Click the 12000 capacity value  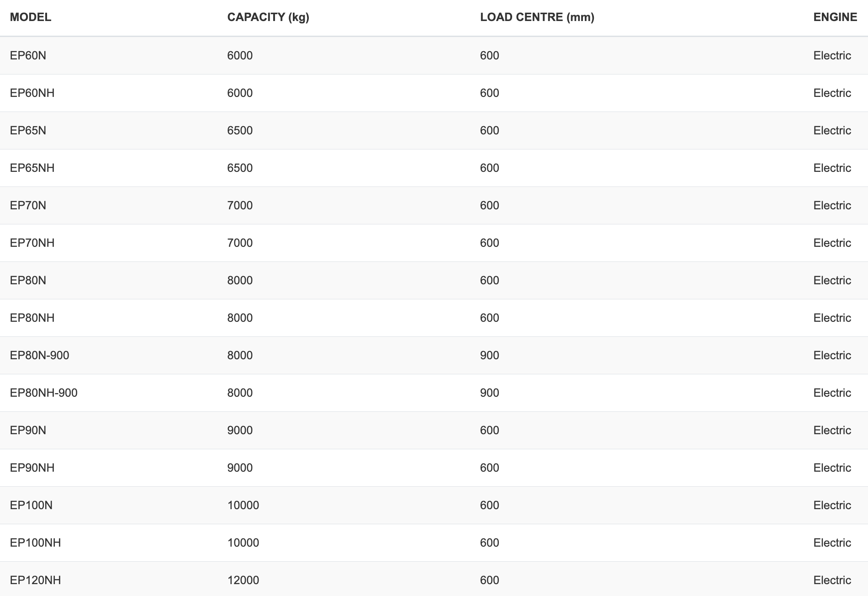click(x=243, y=580)
